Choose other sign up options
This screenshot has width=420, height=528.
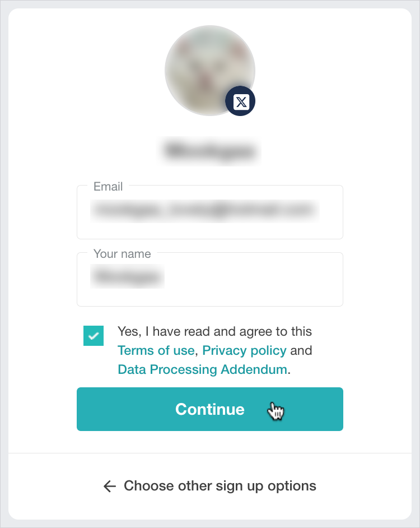[220, 486]
